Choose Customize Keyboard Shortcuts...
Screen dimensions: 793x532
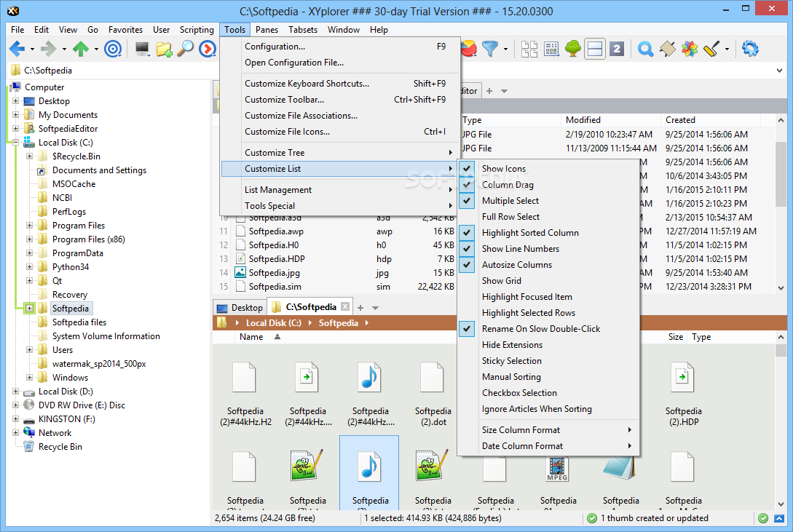coord(340,84)
